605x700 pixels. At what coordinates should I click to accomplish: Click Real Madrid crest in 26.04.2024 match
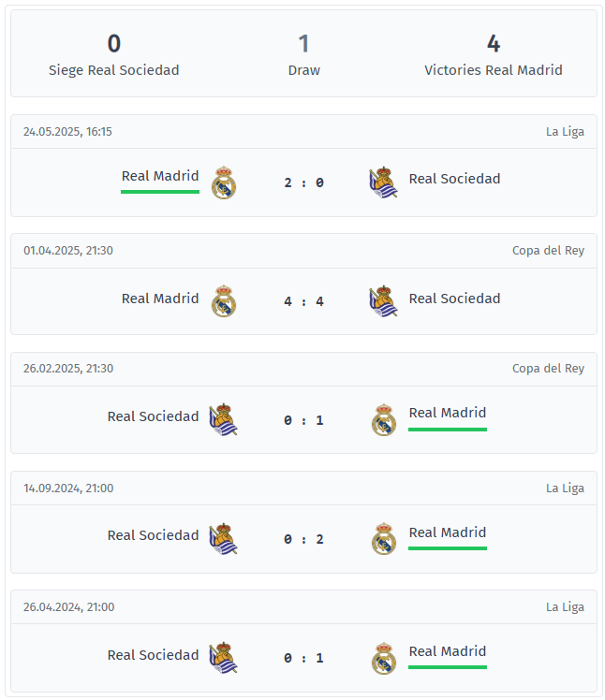[384, 658]
